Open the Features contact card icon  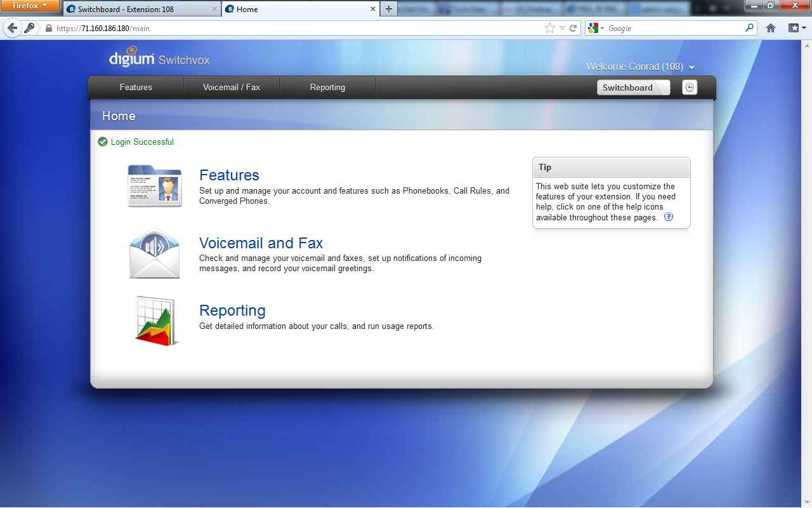pyautogui.click(x=155, y=185)
